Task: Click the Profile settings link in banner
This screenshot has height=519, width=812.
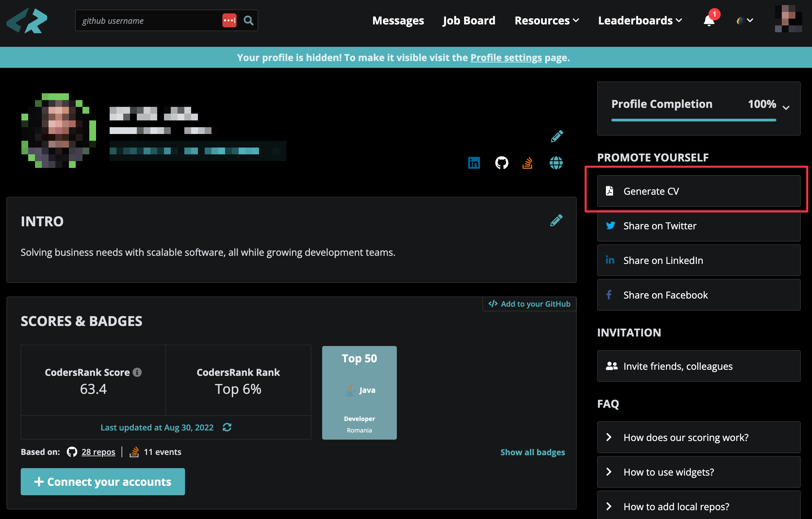Action: point(506,58)
